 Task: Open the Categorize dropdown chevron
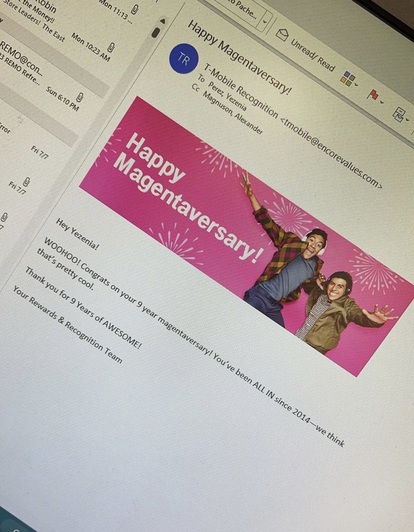click(356, 85)
